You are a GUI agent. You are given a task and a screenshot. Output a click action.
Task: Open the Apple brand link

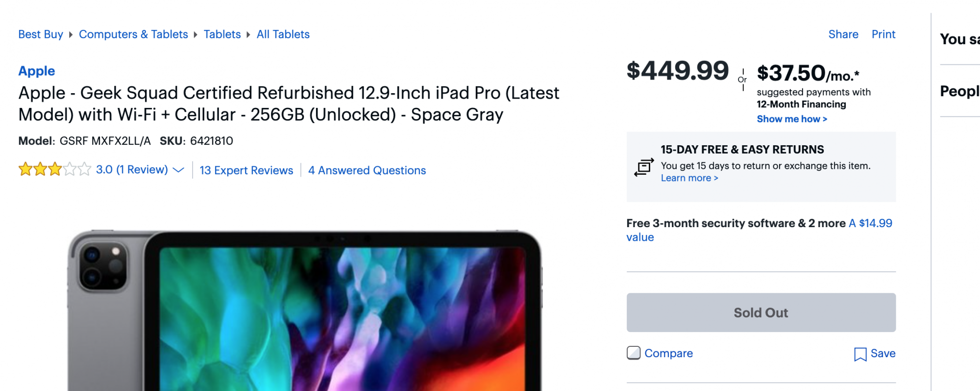[37, 71]
